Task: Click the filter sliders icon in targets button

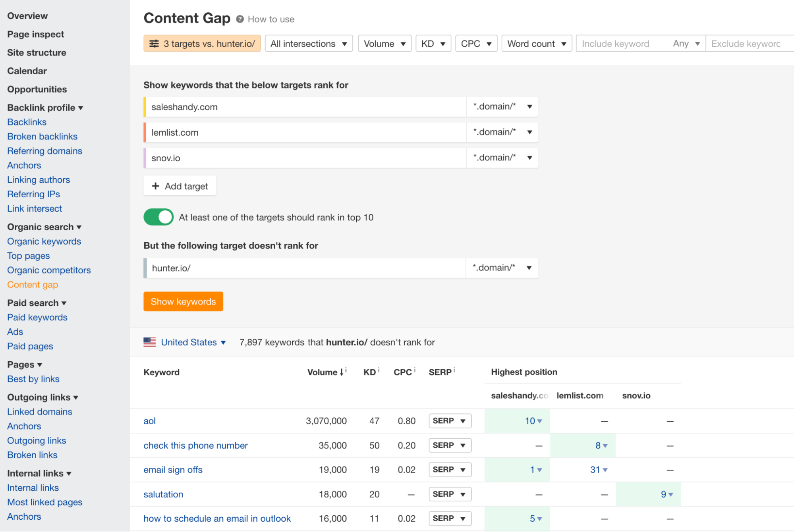Action: pos(154,44)
